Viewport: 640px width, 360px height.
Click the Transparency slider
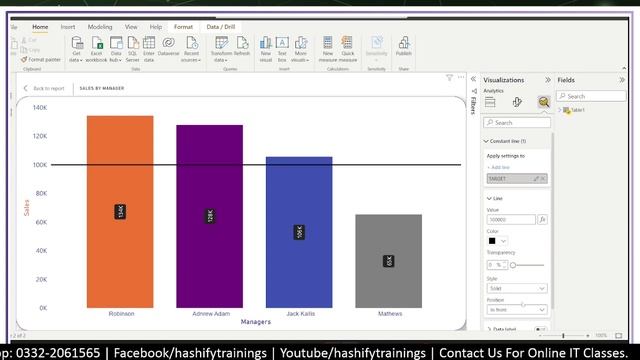click(528, 265)
